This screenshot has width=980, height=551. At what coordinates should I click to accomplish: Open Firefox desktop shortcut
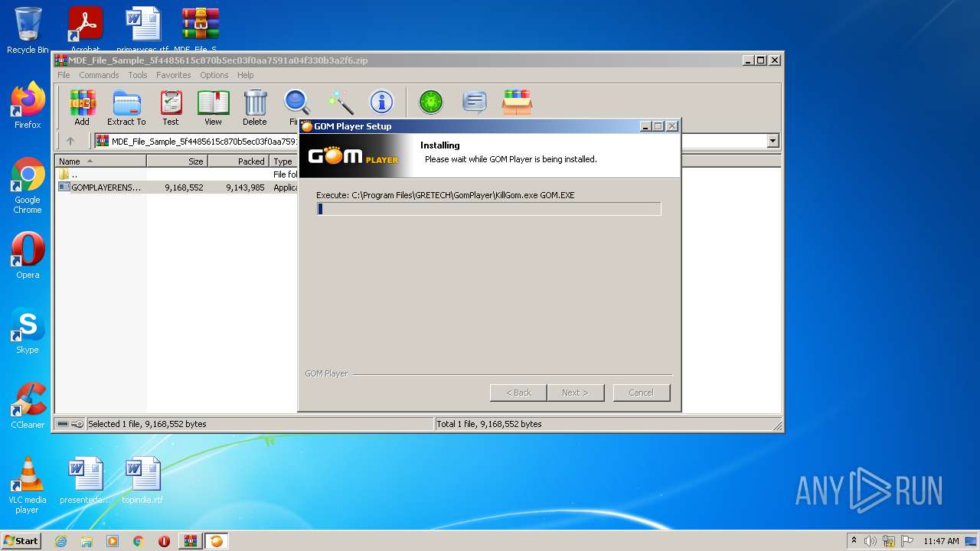coord(28,106)
